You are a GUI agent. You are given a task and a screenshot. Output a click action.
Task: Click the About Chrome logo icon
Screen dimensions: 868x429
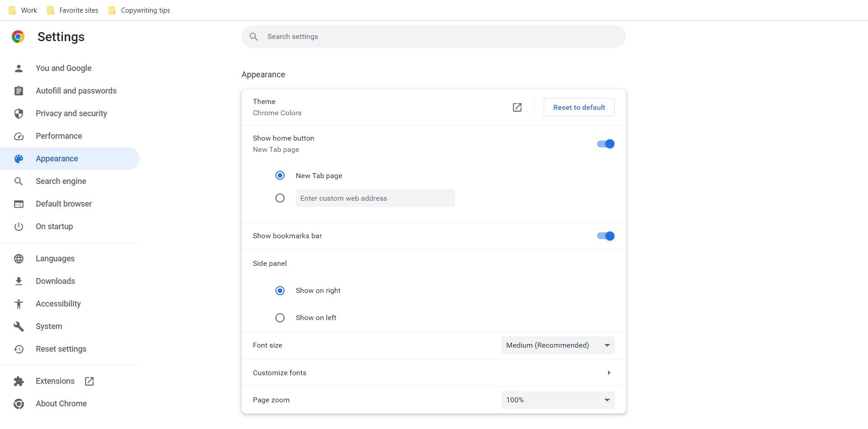click(x=19, y=404)
